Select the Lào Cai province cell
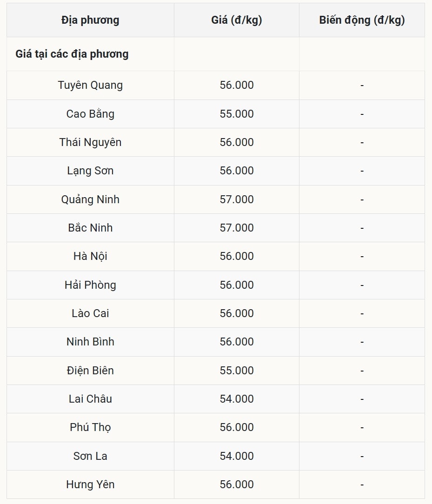This screenshot has width=432, height=504. 90,313
